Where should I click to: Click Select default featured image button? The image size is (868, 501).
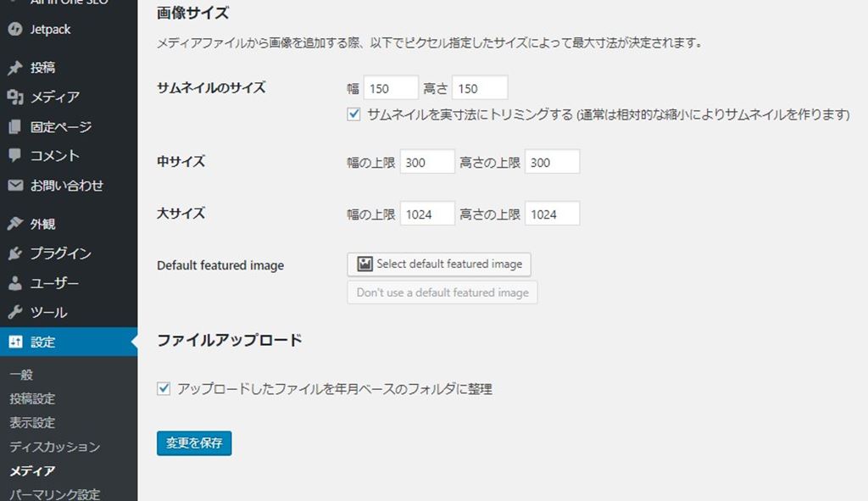pos(439,264)
